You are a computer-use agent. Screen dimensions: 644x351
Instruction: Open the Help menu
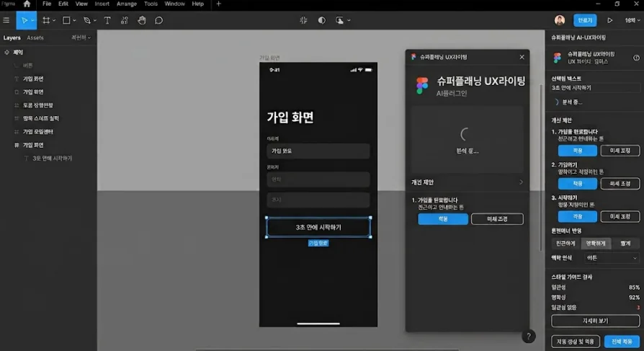[197, 4]
